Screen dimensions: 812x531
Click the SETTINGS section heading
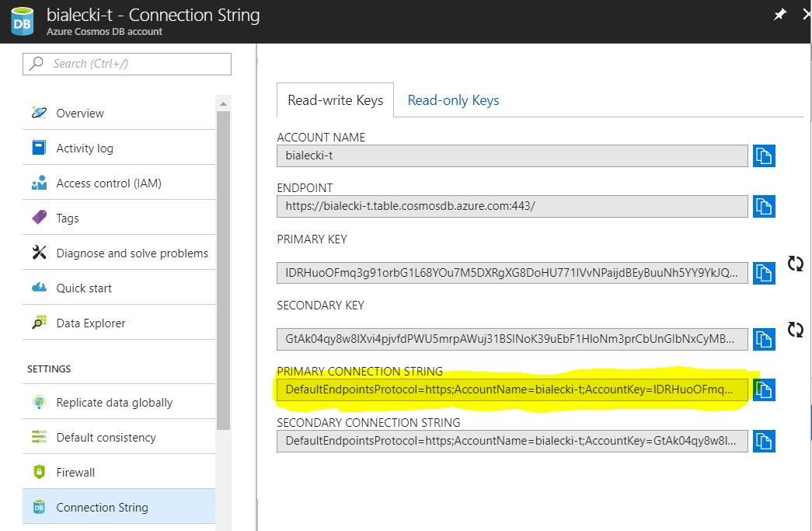[x=49, y=369]
